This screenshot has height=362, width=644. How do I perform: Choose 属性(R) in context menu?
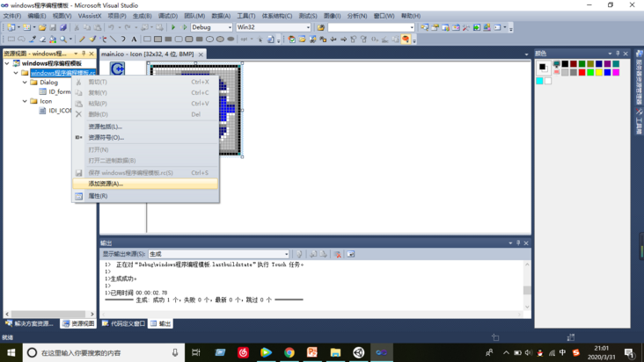(x=145, y=196)
